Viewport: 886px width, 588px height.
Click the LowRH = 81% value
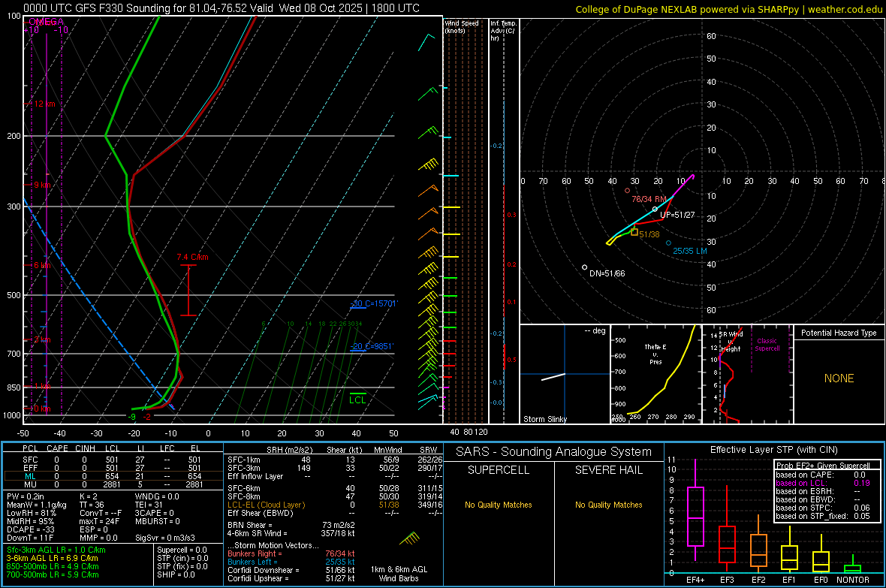(31, 514)
